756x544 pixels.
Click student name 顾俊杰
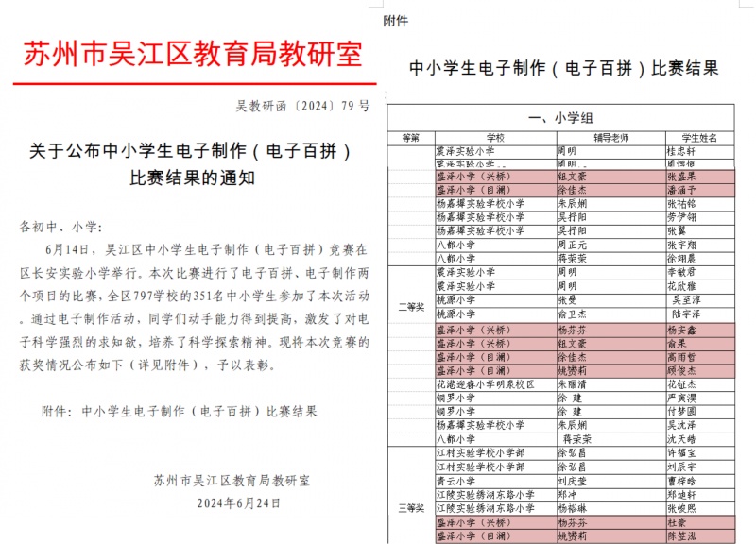[681, 370]
